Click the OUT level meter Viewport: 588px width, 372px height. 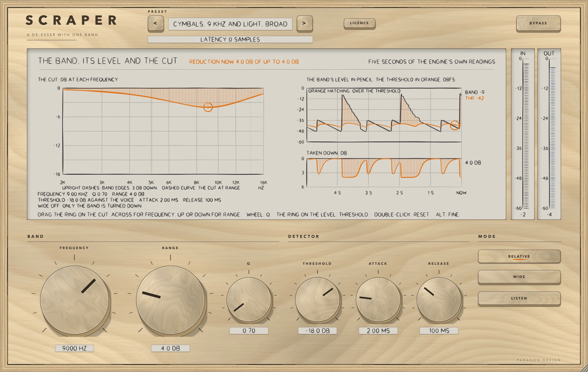(549, 134)
